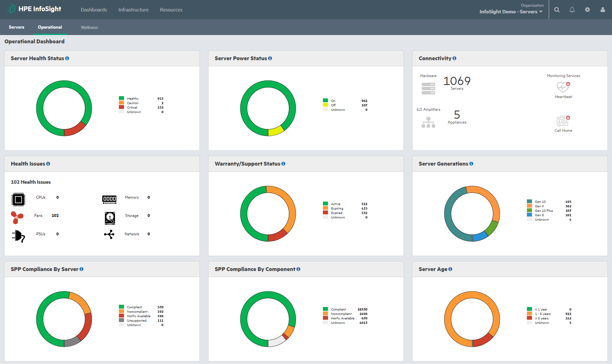612x364 pixels.
Task: Switch to the Wellness tab
Action: (x=89, y=27)
